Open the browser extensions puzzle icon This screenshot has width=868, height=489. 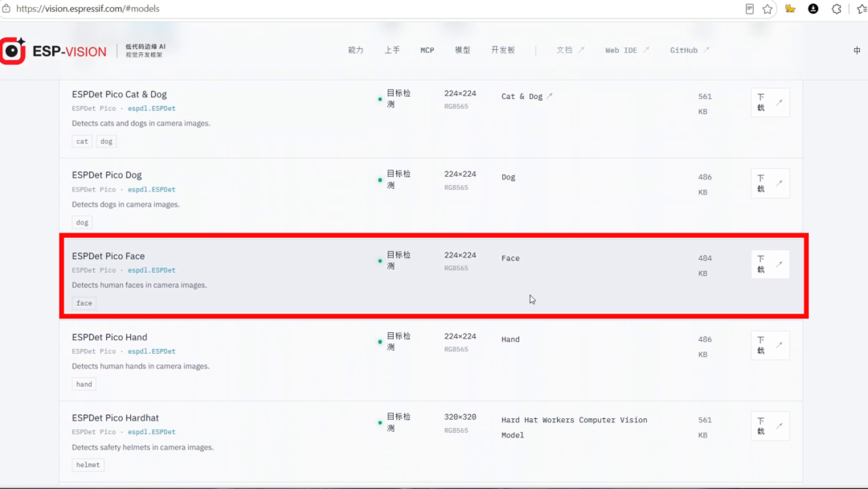click(837, 9)
